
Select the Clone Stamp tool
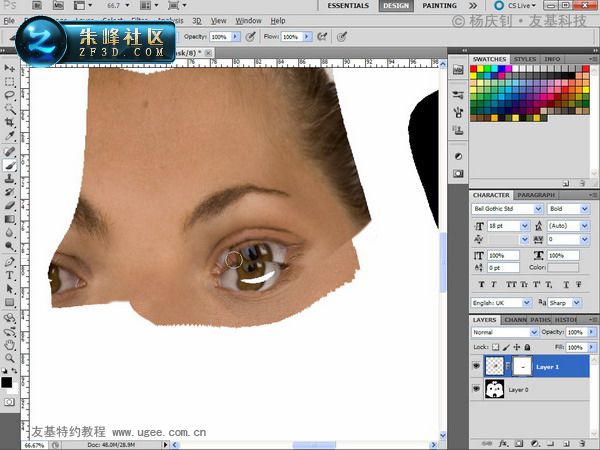(10, 179)
